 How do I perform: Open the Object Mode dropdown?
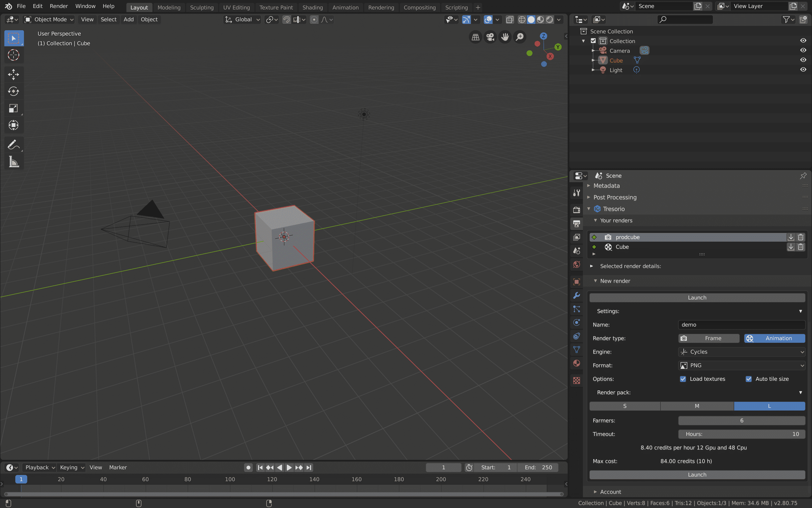[x=49, y=20]
